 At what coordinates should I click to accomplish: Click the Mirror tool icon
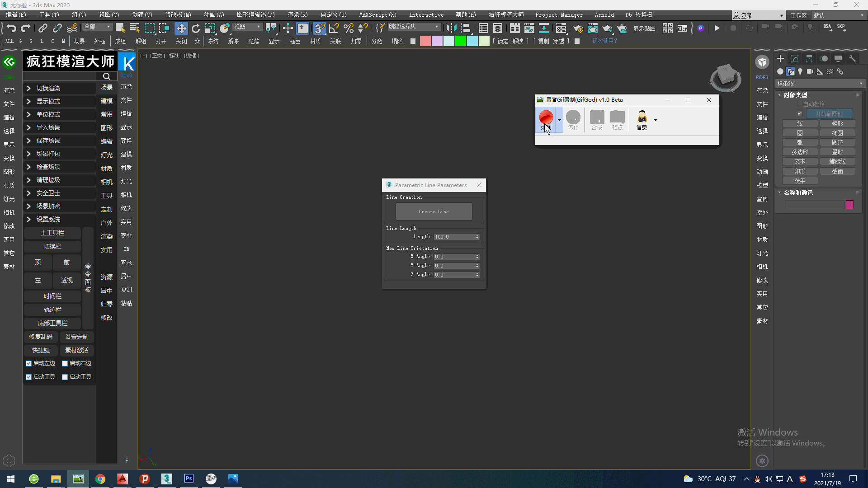pyautogui.click(x=451, y=28)
